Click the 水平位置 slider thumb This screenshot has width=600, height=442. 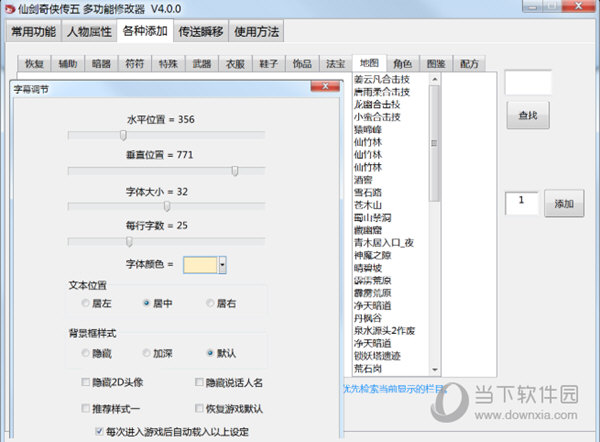click(123, 135)
